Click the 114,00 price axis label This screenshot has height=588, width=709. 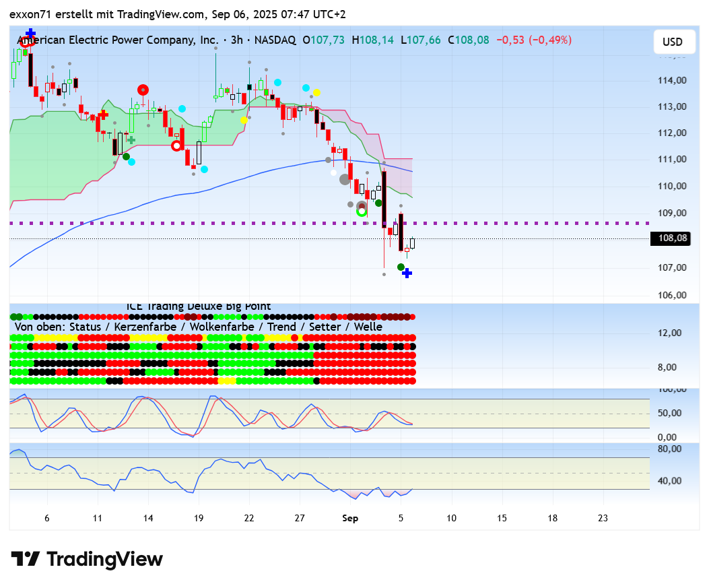point(673,80)
